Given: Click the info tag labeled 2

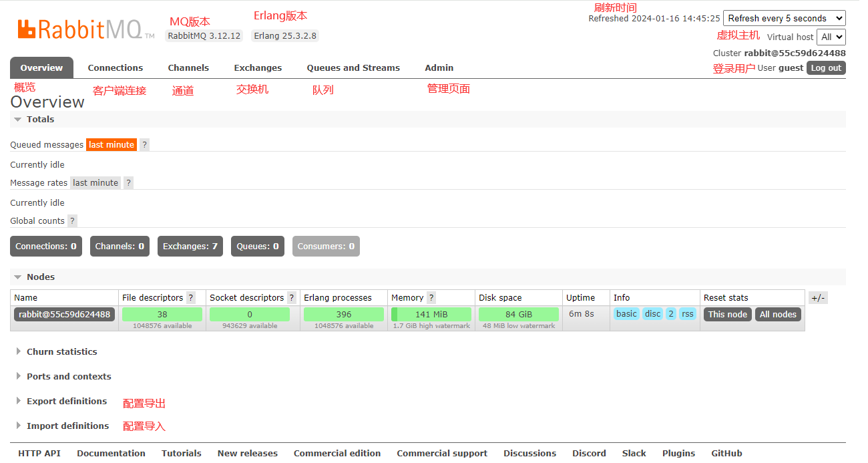Looking at the screenshot, I should click(x=671, y=314).
